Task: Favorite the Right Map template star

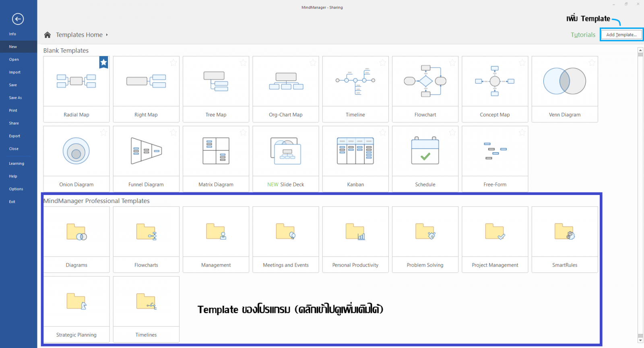Action: pos(173,62)
